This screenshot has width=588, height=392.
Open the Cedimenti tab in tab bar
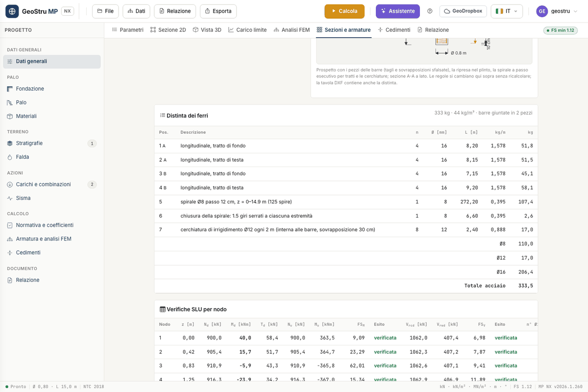pyautogui.click(x=394, y=30)
